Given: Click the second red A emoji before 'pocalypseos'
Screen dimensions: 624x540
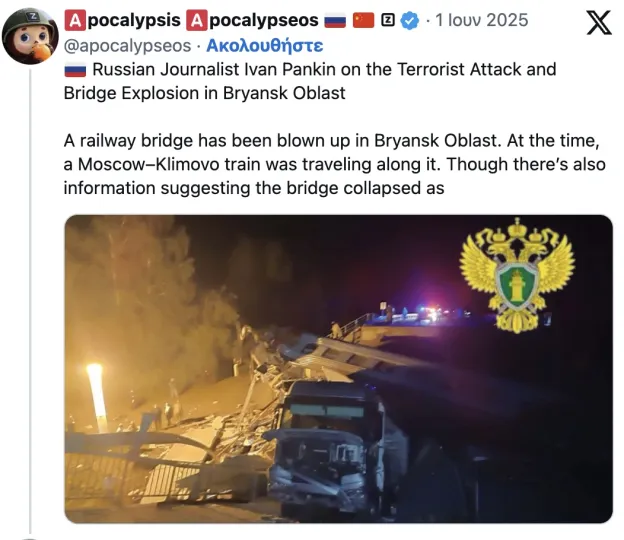Looking at the screenshot, I should [197, 20].
